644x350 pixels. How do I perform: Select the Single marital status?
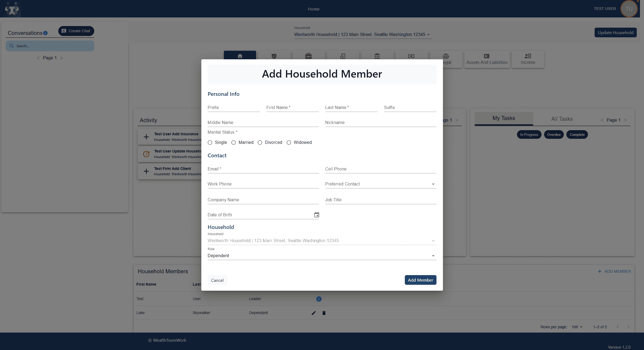(210, 143)
